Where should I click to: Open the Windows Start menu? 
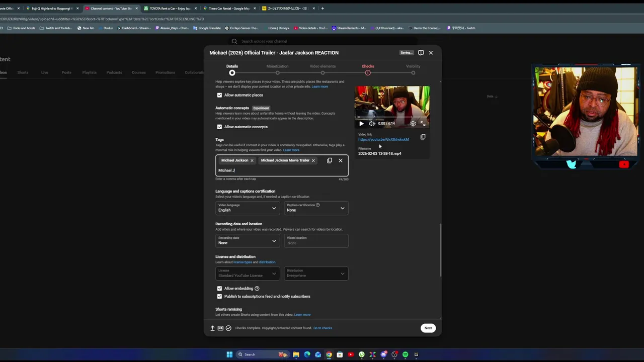click(x=229, y=354)
